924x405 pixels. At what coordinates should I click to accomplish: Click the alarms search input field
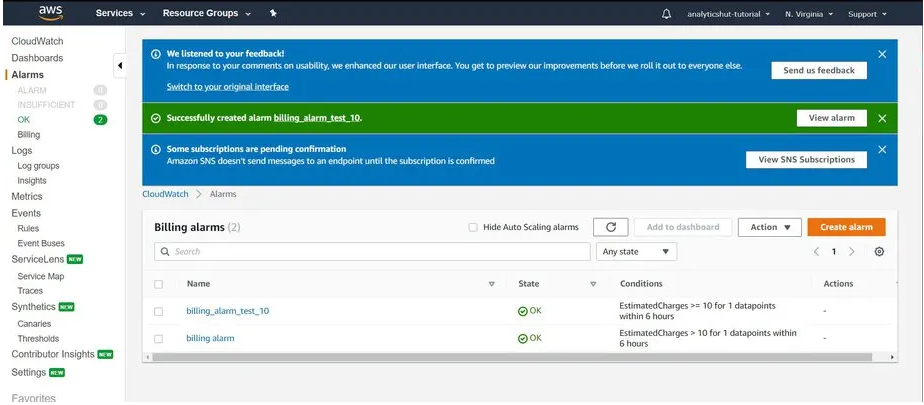tap(371, 252)
